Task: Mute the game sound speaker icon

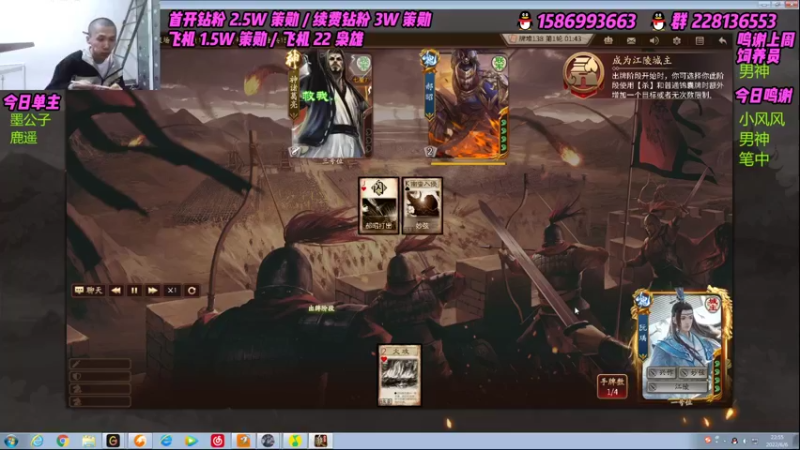Action: 654,40
